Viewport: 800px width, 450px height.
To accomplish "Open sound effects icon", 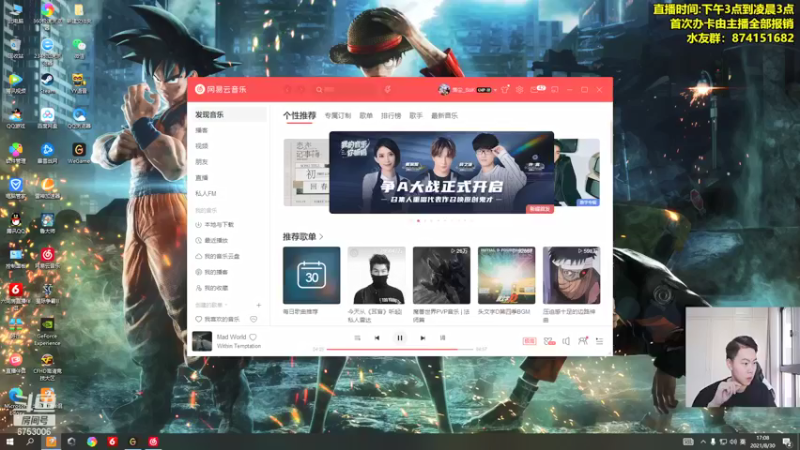I will click(x=549, y=341).
